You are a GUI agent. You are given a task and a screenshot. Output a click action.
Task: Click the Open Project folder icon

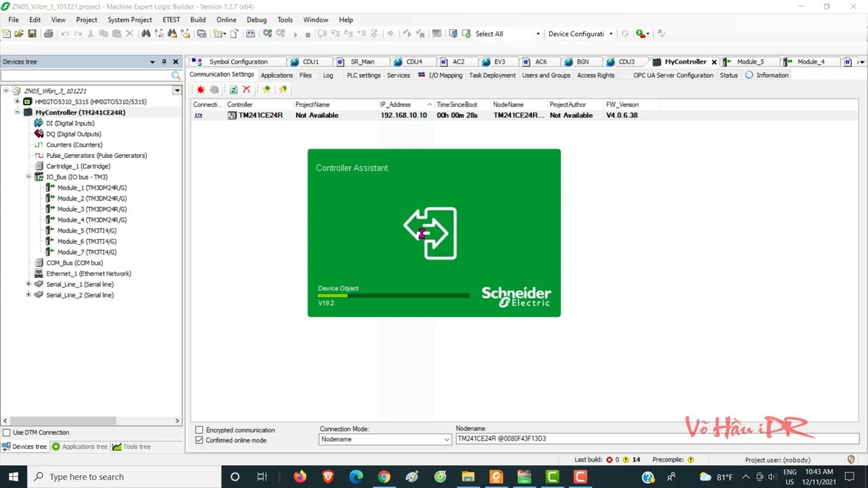[19, 33]
